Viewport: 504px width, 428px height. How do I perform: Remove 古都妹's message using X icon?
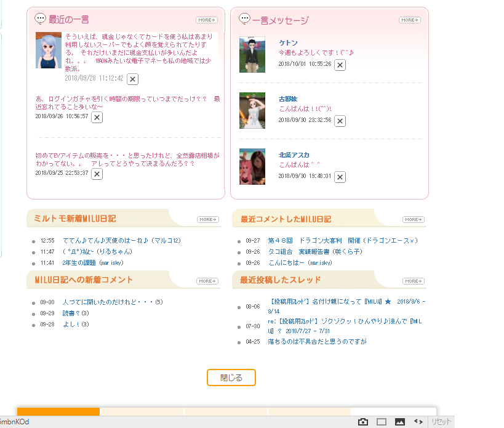(x=340, y=121)
